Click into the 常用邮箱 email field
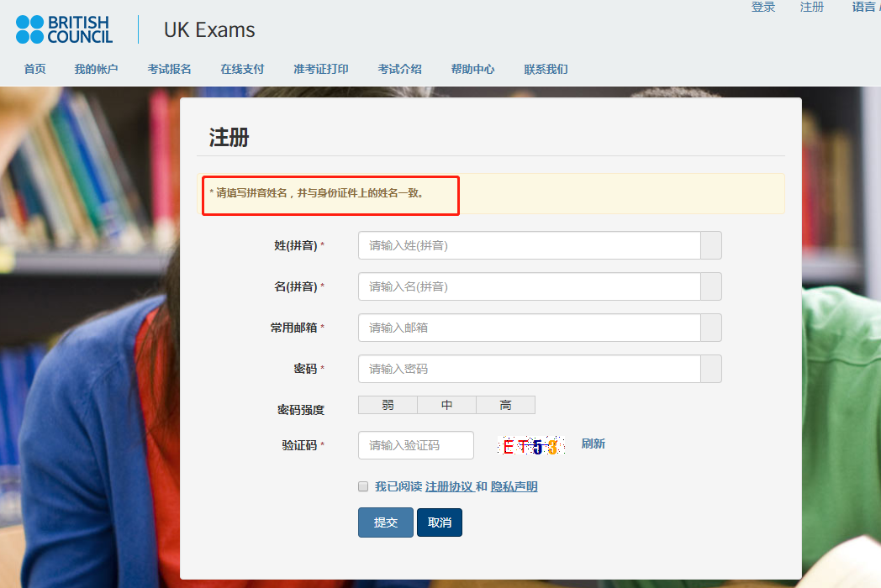 tap(530, 328)
